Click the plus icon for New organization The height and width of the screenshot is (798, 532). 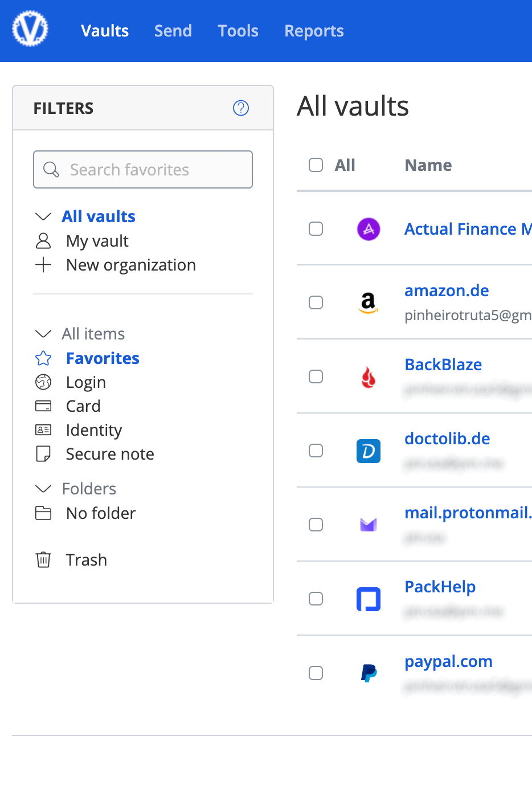(x=43, y=265)
